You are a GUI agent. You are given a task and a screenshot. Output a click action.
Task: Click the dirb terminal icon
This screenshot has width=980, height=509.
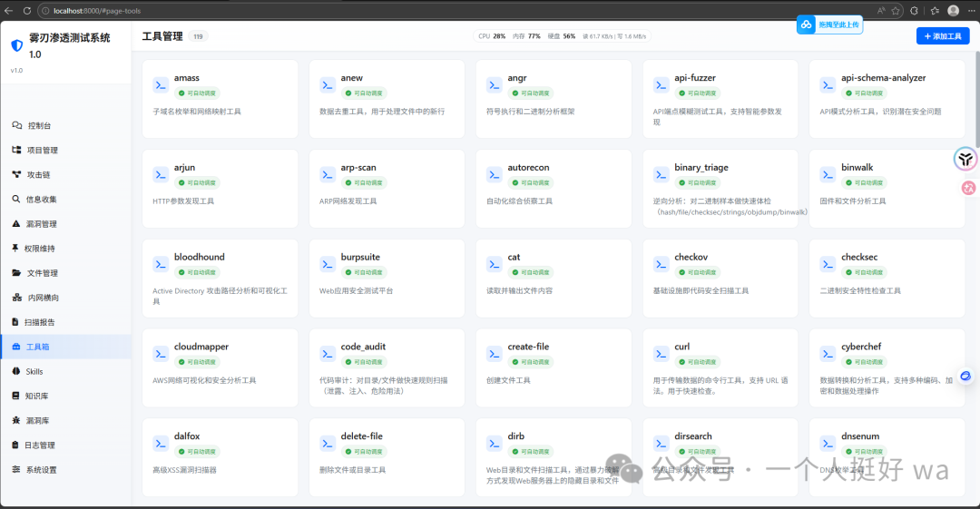[x=495, y=444]
